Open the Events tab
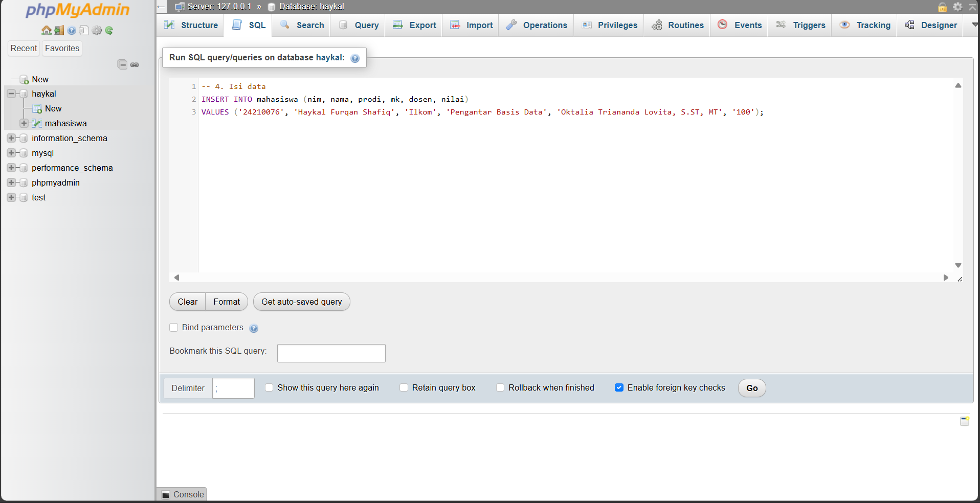 coord(739,25)
